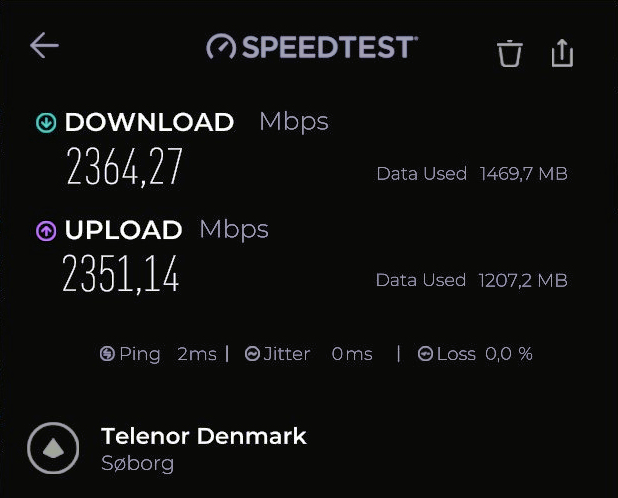This screenshot has height=498, width=618.
Task: Select the download speed value 2364,27
Action: point(125,167)
